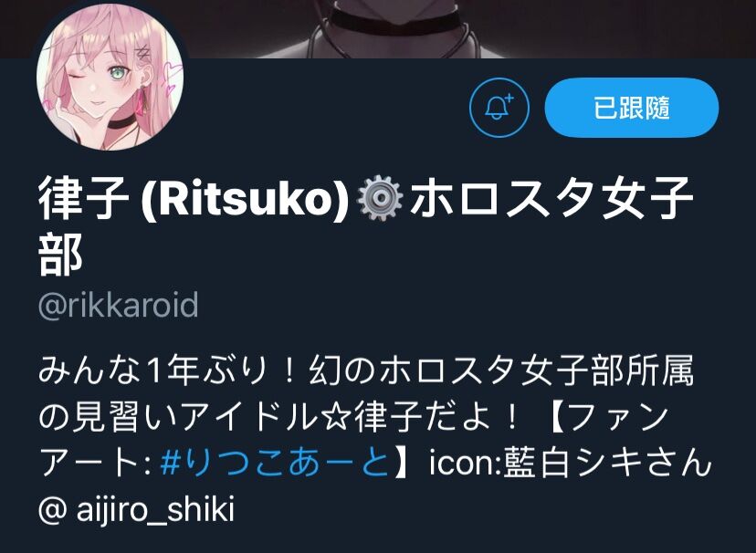The height and width of the screenshot is (553, 756).
Task: Turn on tweet notifications with the bell icon
Action: click(x=499, y=108)
